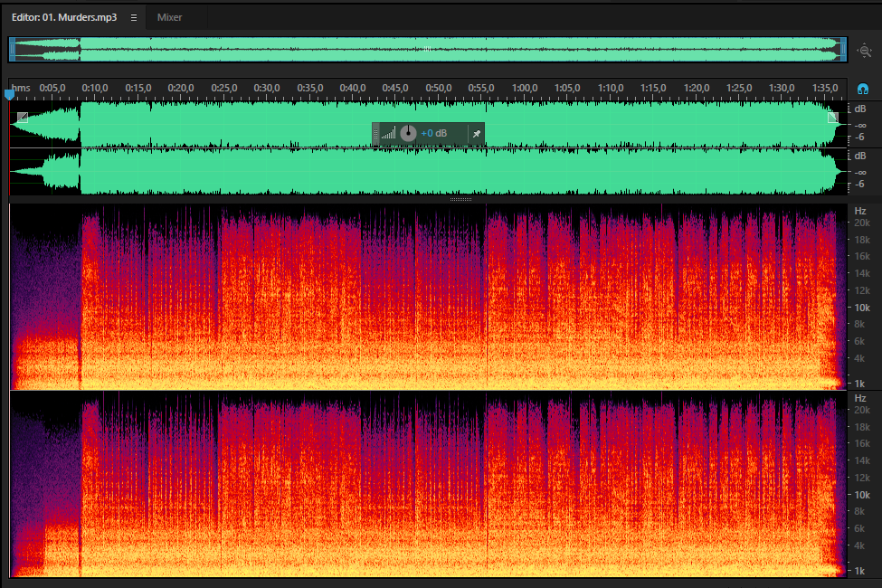Click 1:00,0 on the time ruler
Image resolution: width=882 pixels, height=588 pixels.
[x=525, y=89]
